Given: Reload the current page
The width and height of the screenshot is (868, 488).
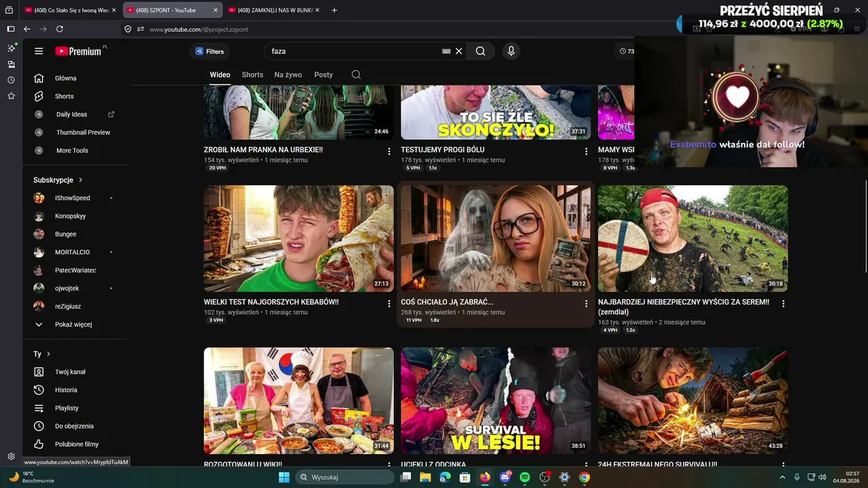Looking at the screenshot, I should (x=60, y=29).
